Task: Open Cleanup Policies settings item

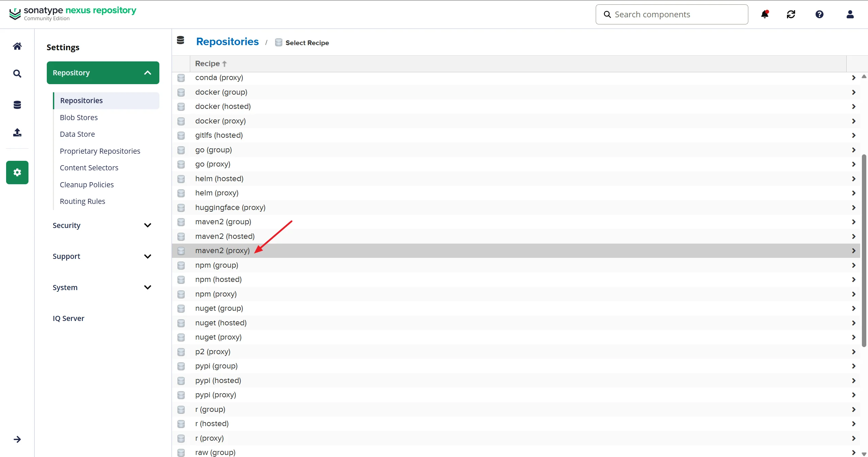Action: (87, 185)
